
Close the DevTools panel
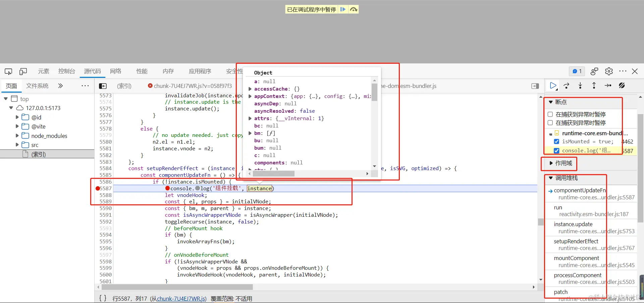635,71
